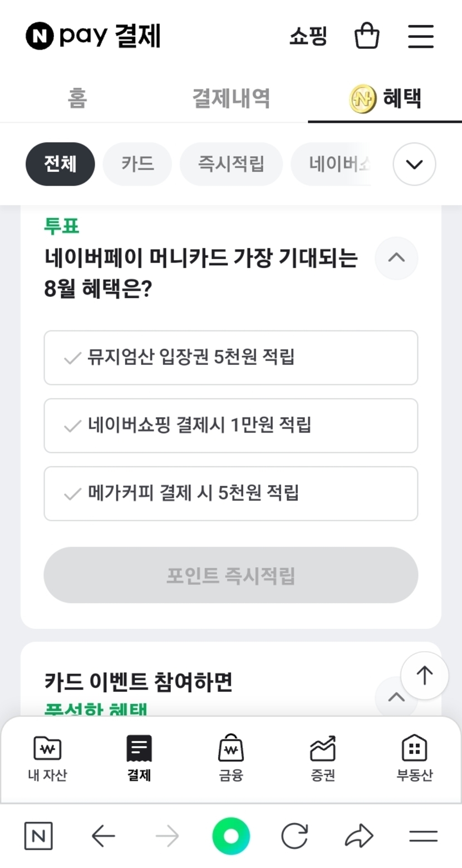Open the shopping bag cart icon
The height and width of the screenshot is (868, 462).
[x=367, y=37]
